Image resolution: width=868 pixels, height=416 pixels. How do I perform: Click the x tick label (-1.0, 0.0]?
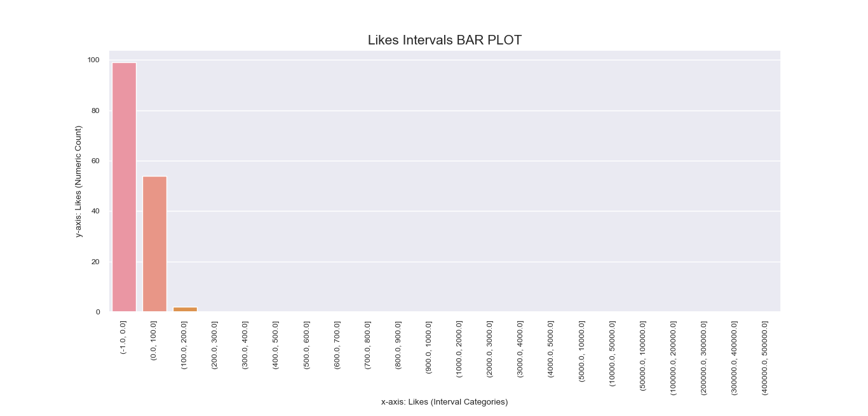(x=123, y=337)
